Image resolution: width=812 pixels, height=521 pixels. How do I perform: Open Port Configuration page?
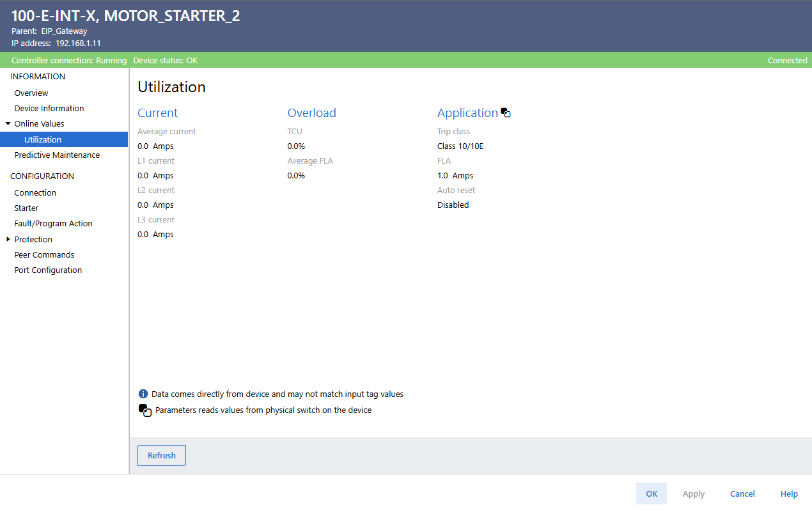pos(48,270)
